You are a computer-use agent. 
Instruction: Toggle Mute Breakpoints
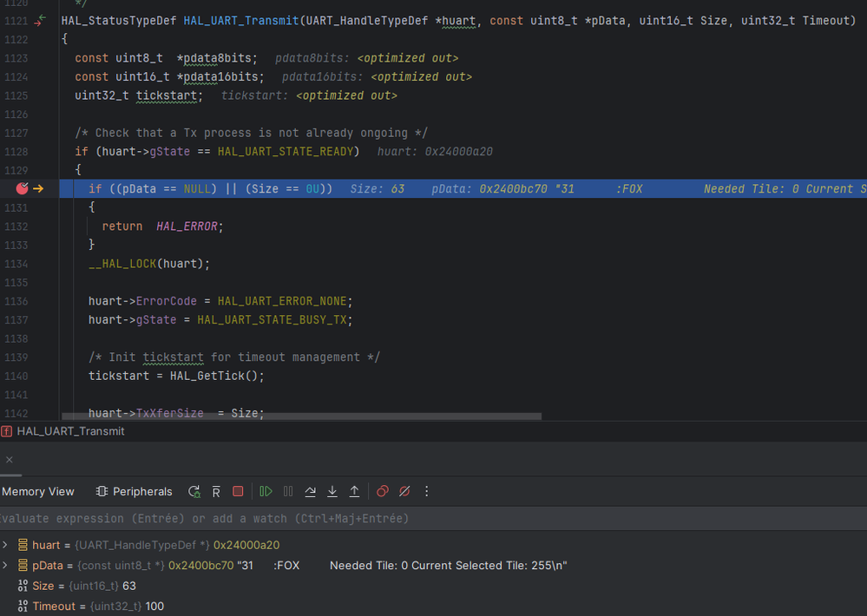tap(404, 491)
